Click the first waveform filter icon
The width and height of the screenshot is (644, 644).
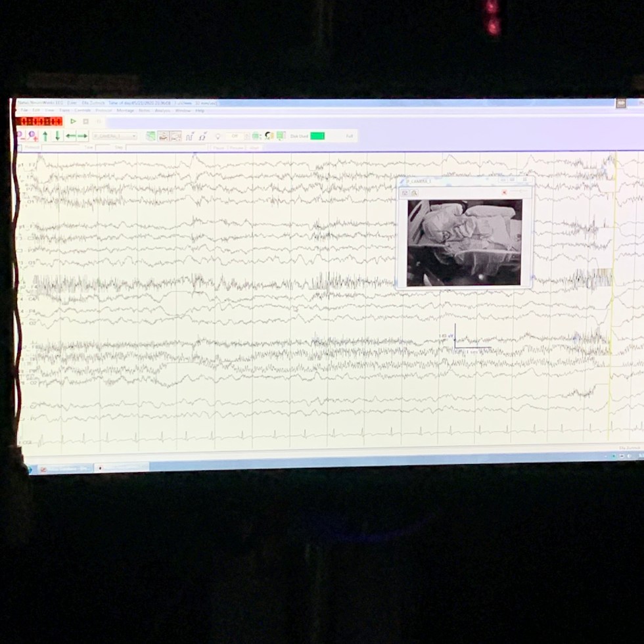[x=151, y=136]
